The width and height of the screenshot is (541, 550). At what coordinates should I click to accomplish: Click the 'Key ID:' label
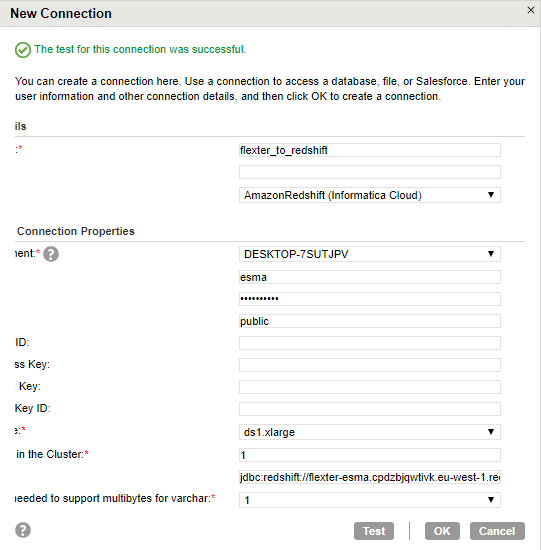coord(33,408)
